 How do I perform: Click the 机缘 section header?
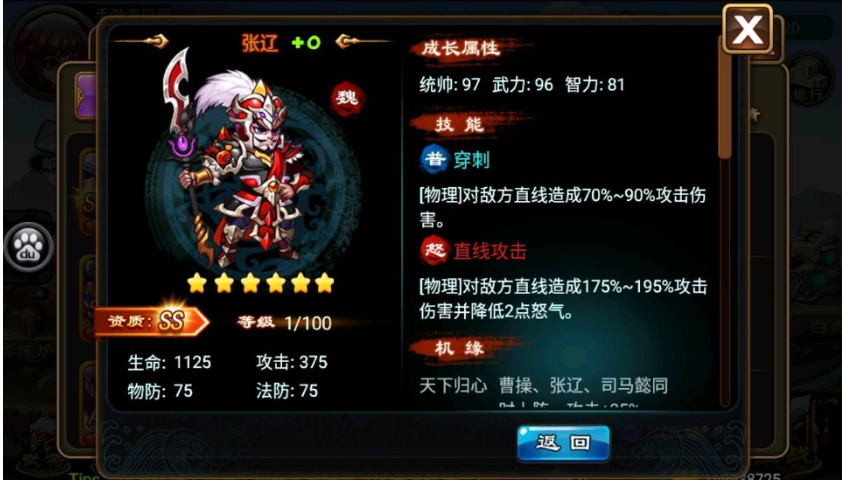(462, 348)
